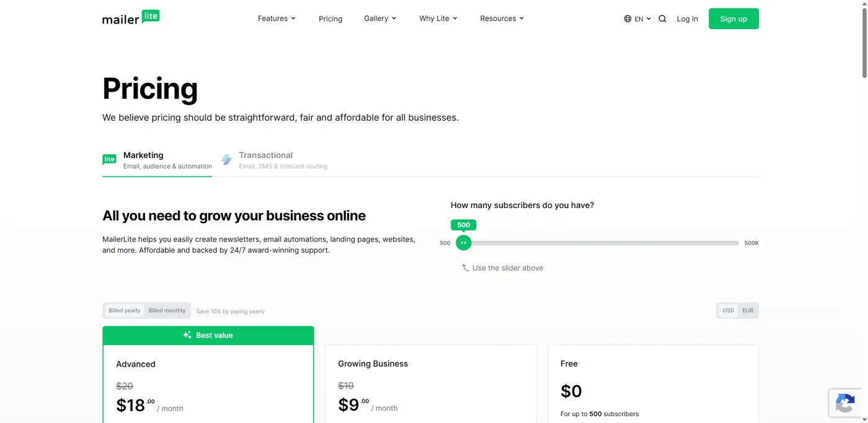The image size is (868, 423).
Task: Click the $18 Advanced price
Action: pos(135,405)
